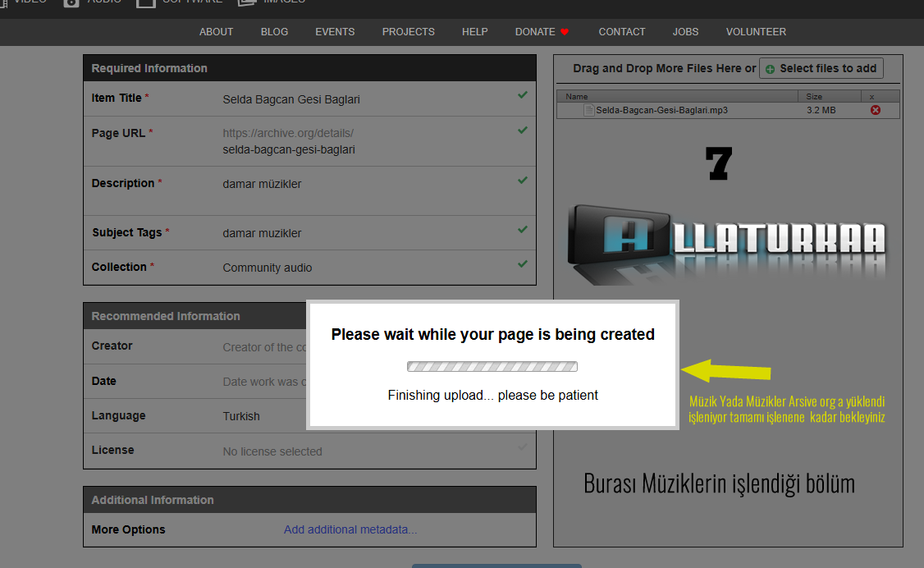This screenshot has height=568, width=924.
Task: Open the VOLUNTEER navigation item
Action: pyautogui.click(x=756, y=32)
